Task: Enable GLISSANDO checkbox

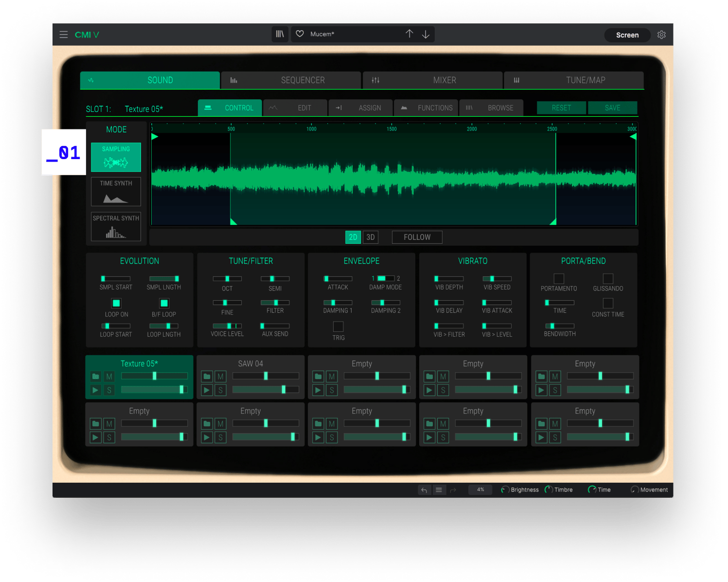Action: [608, 278]
